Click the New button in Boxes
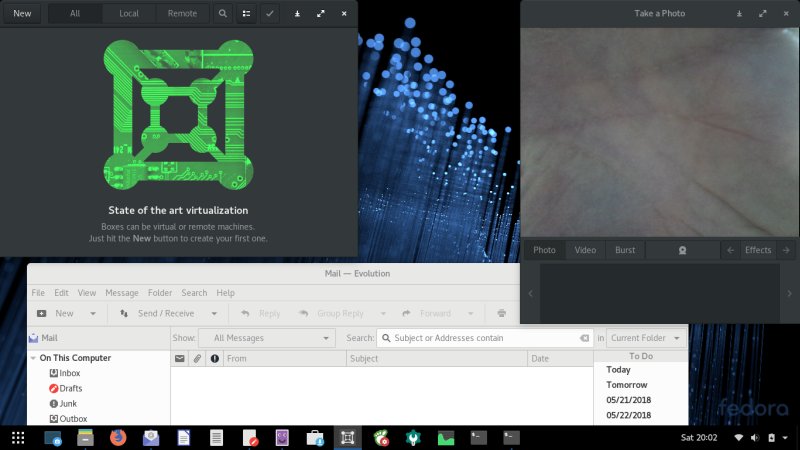Viewport: 800px width, 450px height. (x=21, y=14)
